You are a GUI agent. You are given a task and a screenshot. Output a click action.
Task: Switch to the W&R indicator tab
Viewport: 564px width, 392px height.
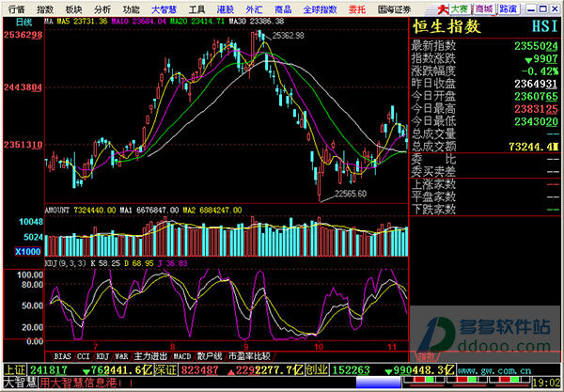(x=121, y=357)
